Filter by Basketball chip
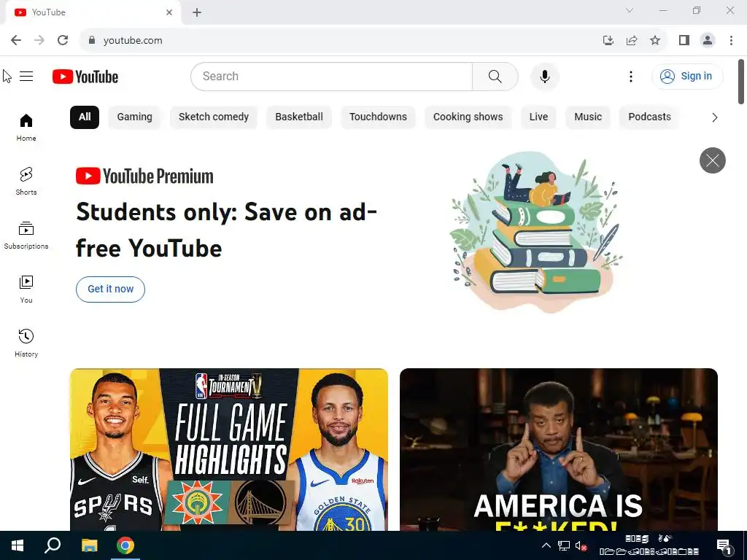Viewport: 747px width, 560px height. [298, 117]
